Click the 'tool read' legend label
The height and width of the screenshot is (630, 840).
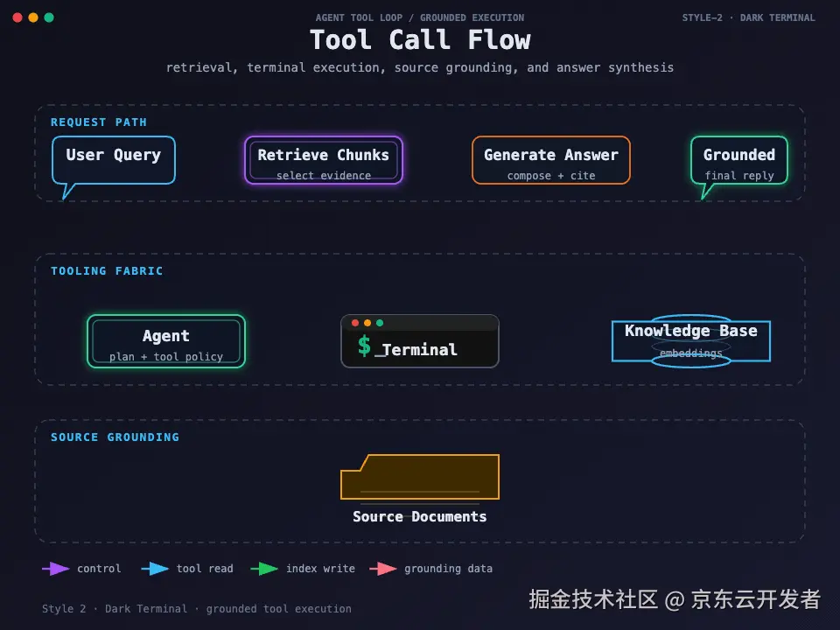click(205, 569)
